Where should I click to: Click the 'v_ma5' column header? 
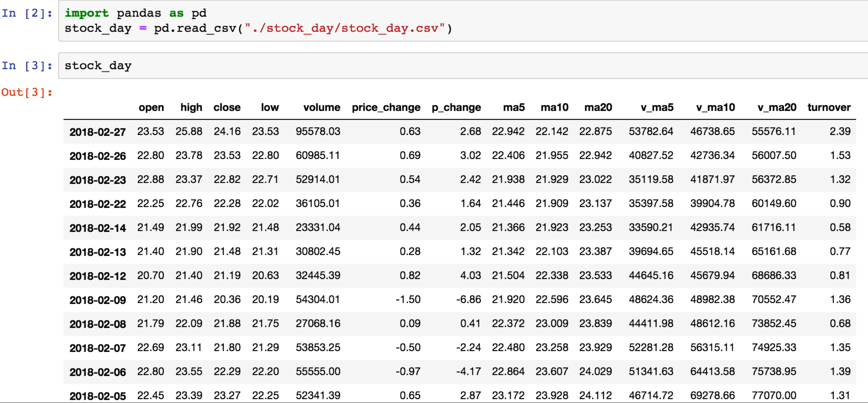pyautogui.click(x=657, y=107)
